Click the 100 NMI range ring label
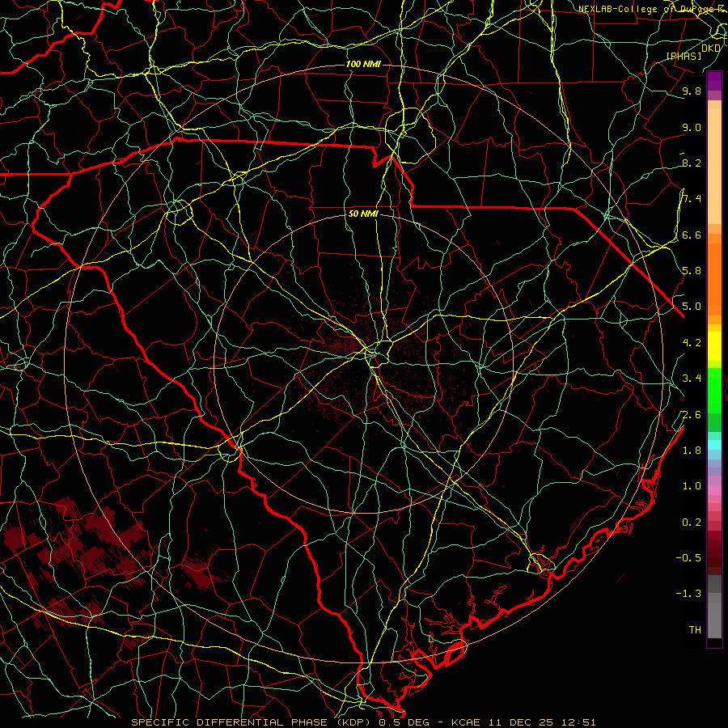The image size is (728, 728). tap(363, 64)
